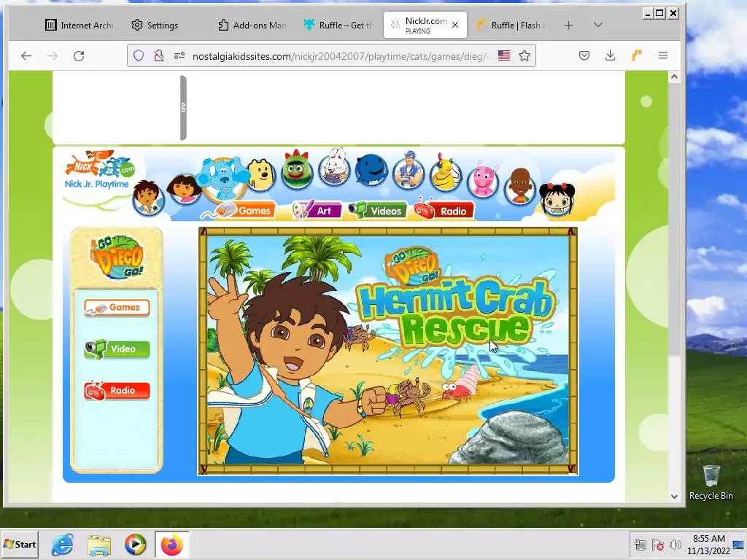
Task: Click the page scrollbar down arrow
Action: (674, 496)
